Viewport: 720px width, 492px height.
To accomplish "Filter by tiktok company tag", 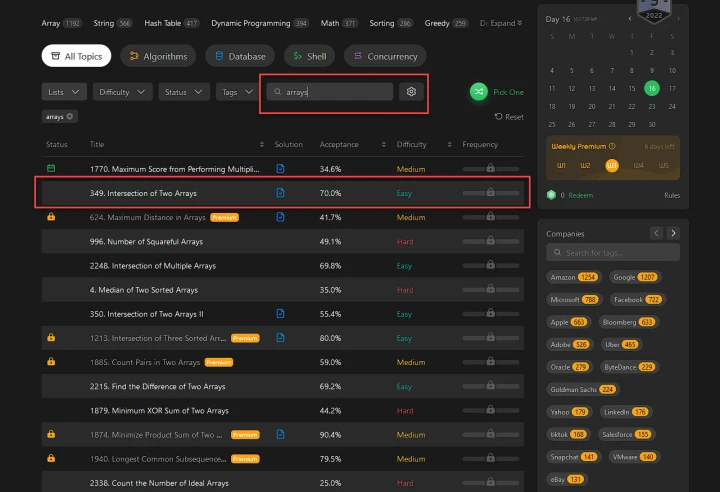I will (568, 434).
